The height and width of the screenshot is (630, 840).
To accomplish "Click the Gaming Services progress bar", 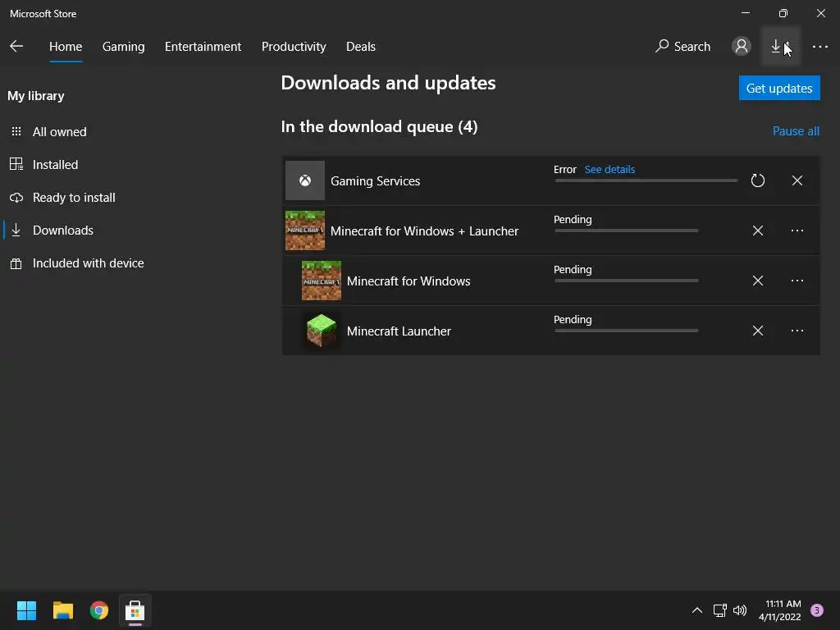I will (x=646, y=180).
